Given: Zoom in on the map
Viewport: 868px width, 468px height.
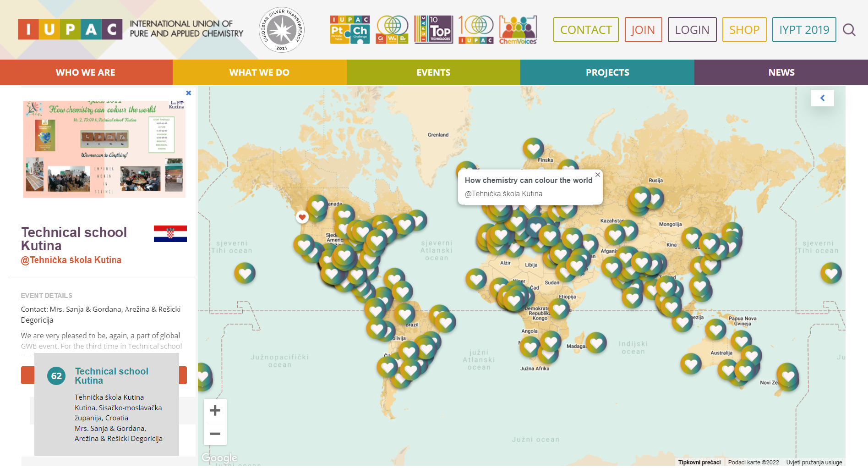Looking at the screenshot, I should click(215, 410).
